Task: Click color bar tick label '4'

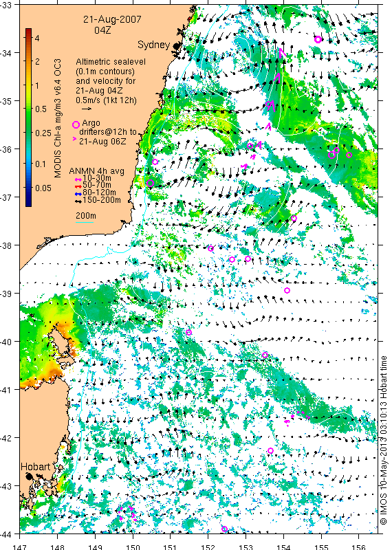Action: tap(37, 38)
